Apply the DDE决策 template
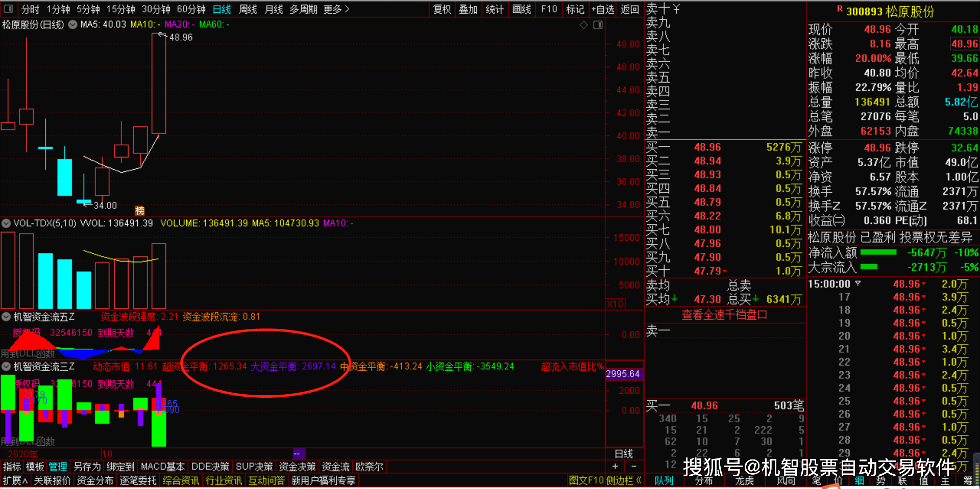 point(210,467)
